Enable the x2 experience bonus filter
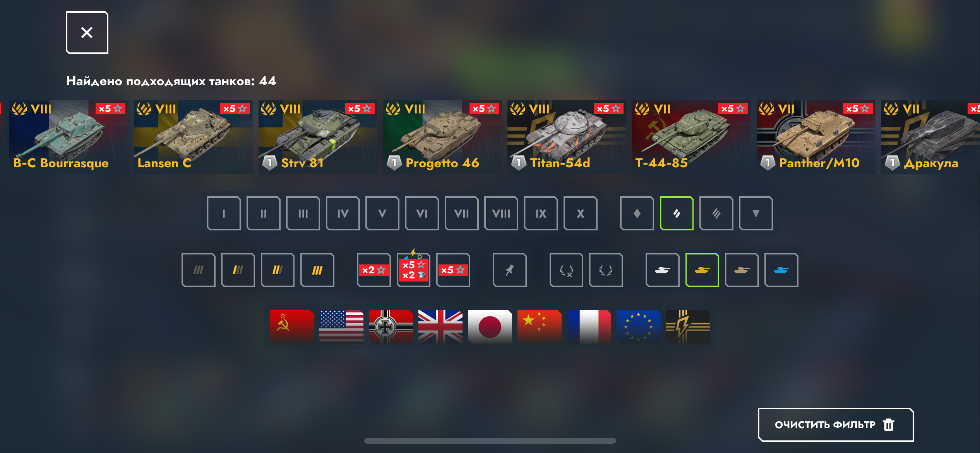 [x=374, y=270]
